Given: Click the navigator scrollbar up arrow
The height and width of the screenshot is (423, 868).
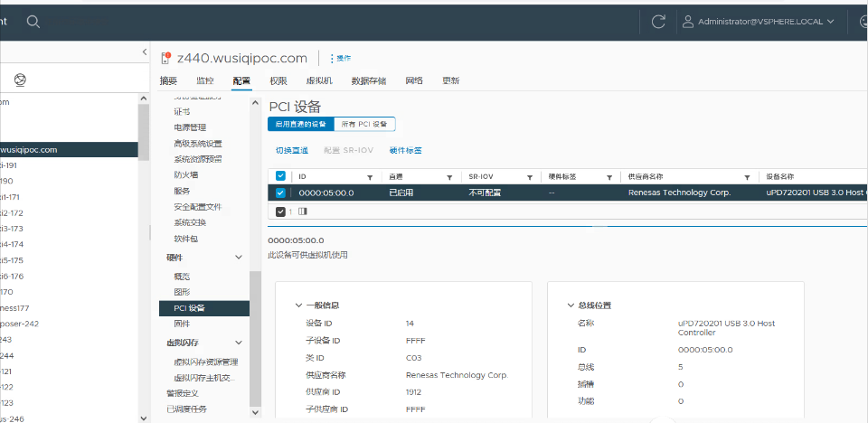Looking at the screenshot, I should point(144,98).
